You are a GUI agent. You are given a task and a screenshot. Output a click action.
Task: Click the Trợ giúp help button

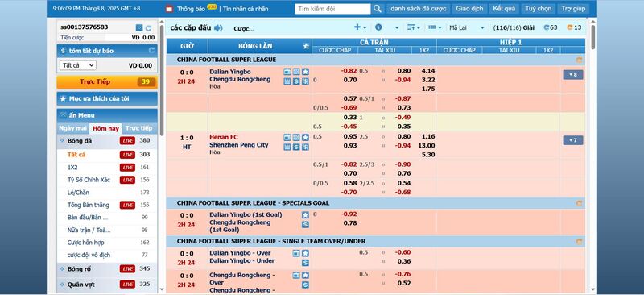click(x=573, y=9)
